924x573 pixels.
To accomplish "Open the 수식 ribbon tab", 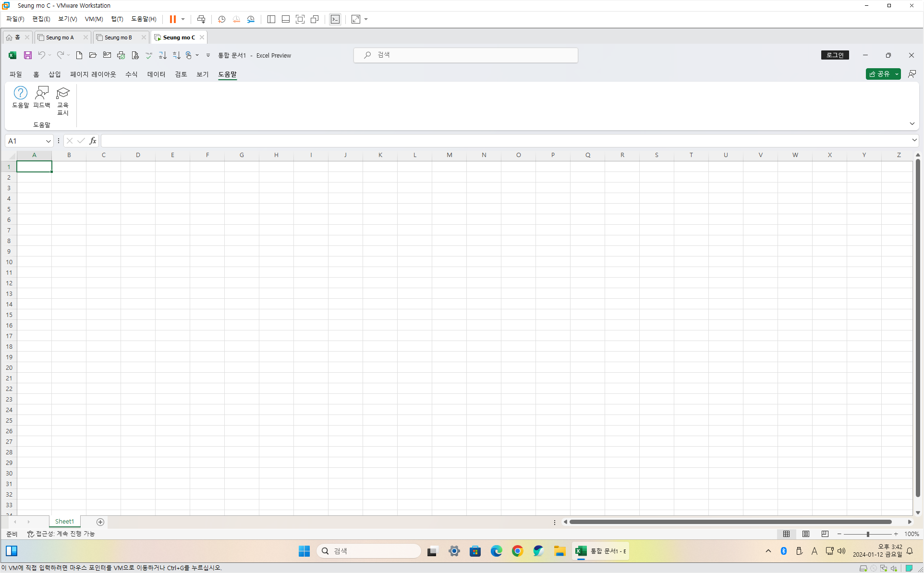I will 131,74.
